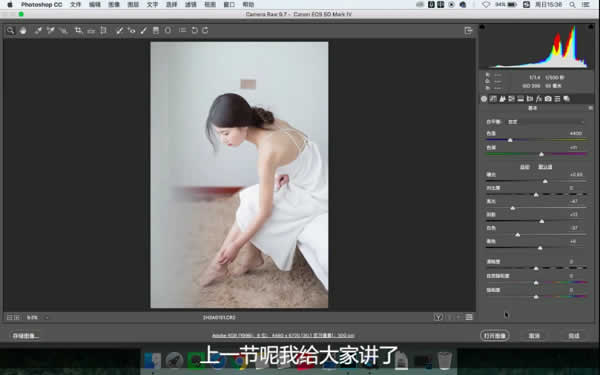The width and height of the screenshot is (600, 375).
Task: Click the Exposure slider handle
Action: [545, 181]
